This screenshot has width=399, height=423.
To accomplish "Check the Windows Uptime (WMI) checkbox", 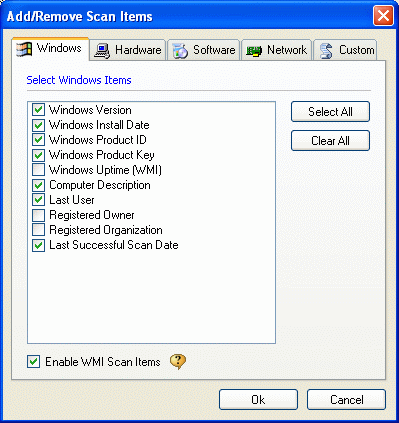I will (38, 170).
